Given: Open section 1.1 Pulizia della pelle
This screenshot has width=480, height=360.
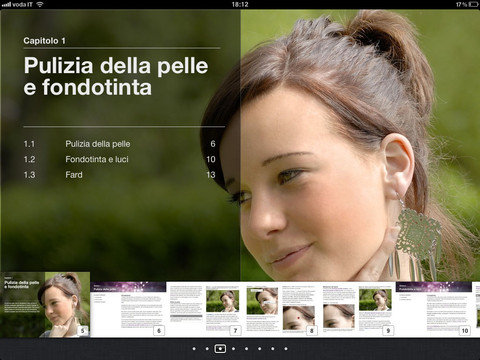Looking at the screenshot, I should (x=119, y=144).
